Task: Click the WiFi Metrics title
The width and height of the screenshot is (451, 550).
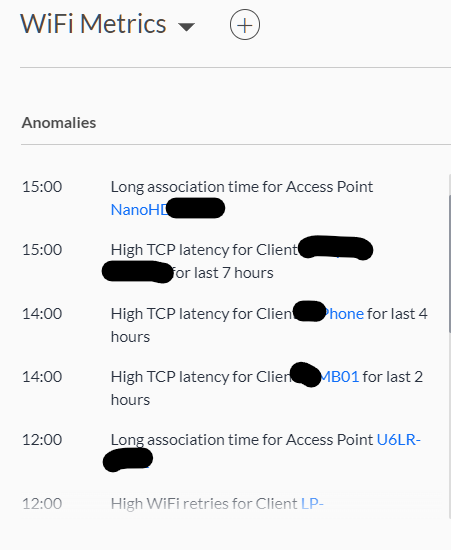Action: point(93,24)
